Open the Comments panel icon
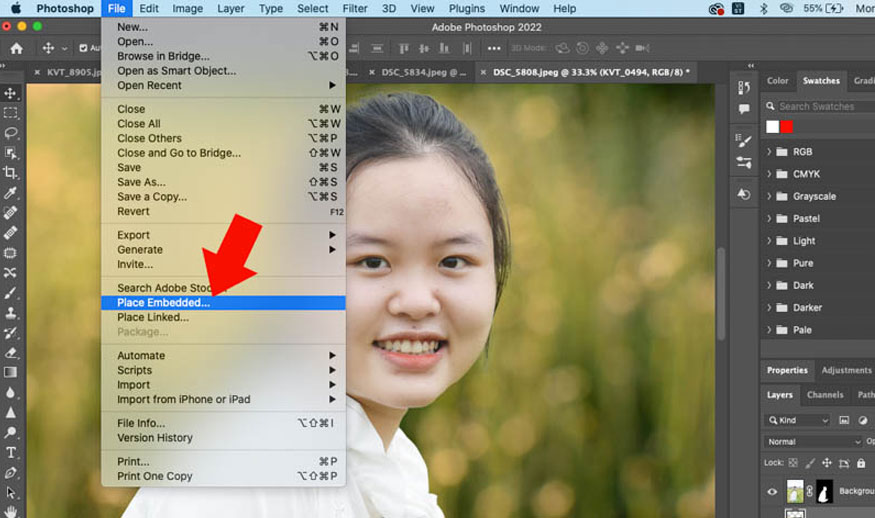The width and height of the screenshot is (875, 518). click(744, 109)
